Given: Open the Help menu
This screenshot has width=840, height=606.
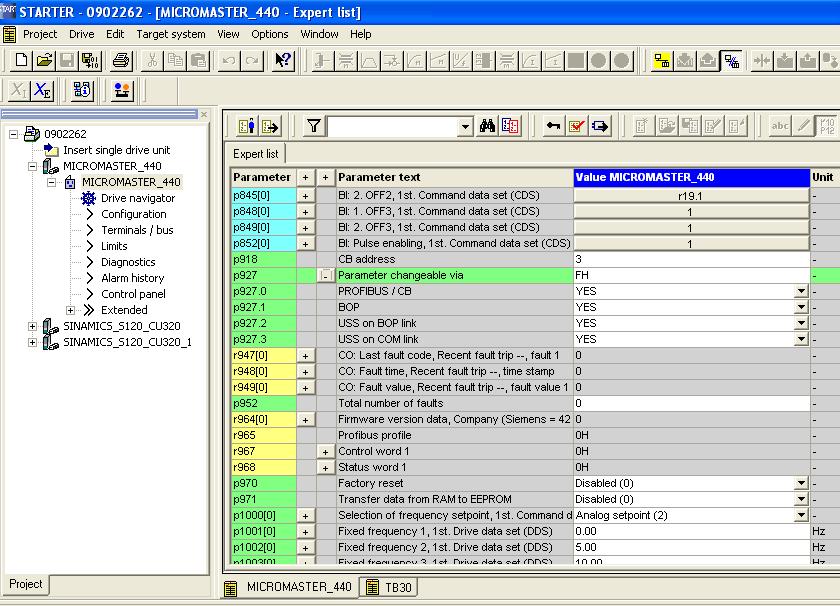Looking at the screenshot, I should [361, 34].
